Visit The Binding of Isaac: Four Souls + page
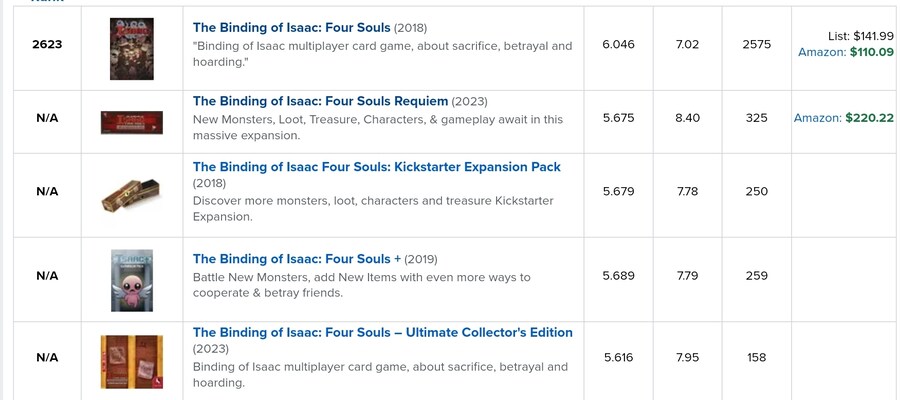The image size is (900, 400). [x=297, y=259]
